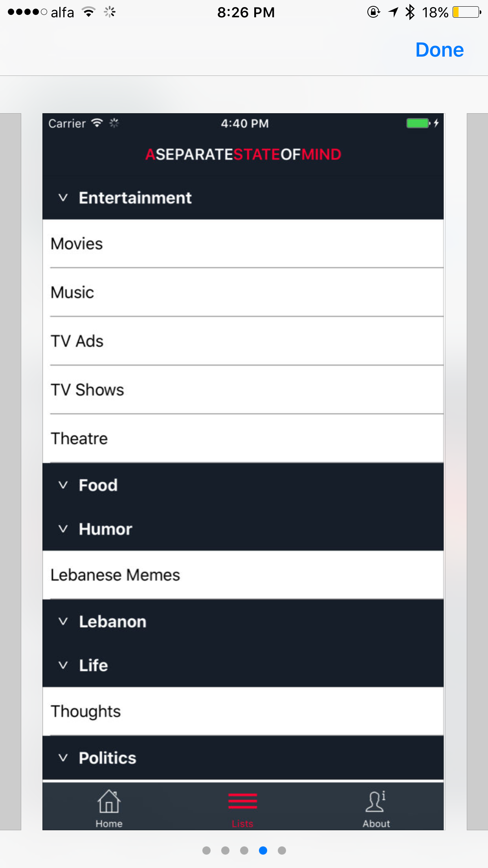Collapse the Humor section chevron
Image resolution: width=488 pixels, height=868 pixels.
pos(63,529)
